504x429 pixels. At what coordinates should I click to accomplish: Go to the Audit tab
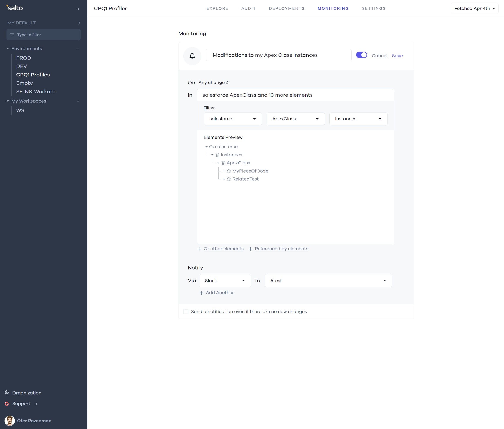[248, 8]
